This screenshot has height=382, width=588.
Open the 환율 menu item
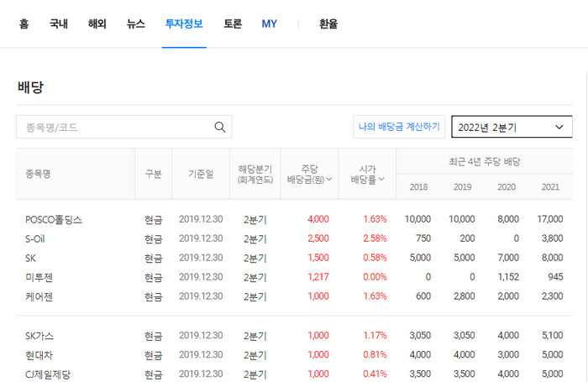coord(328,24)
